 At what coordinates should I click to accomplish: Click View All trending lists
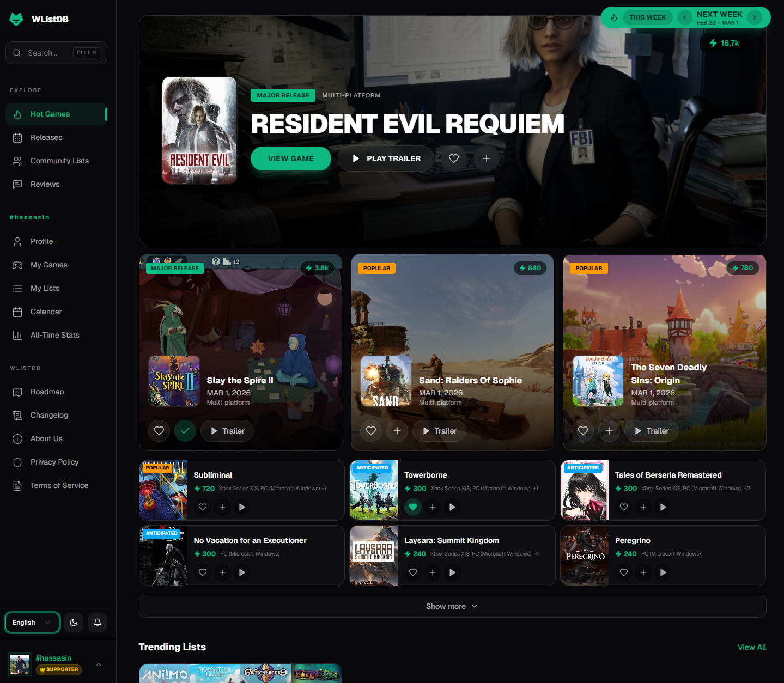click(x=752, y=647)
